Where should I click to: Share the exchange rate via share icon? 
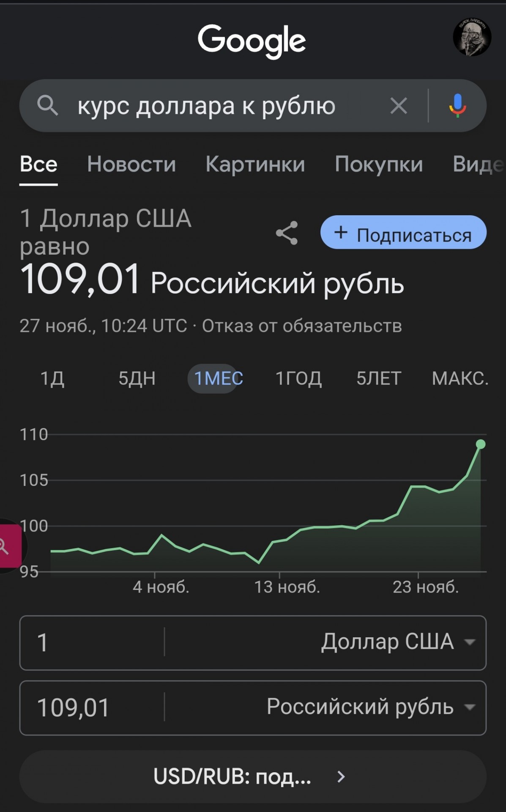point(287,233)
